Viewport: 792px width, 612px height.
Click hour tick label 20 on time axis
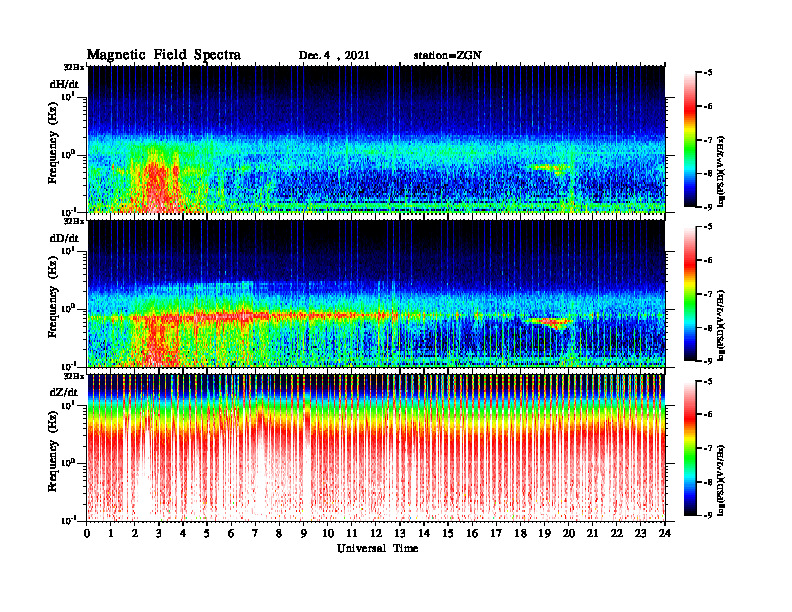(568, 533)
